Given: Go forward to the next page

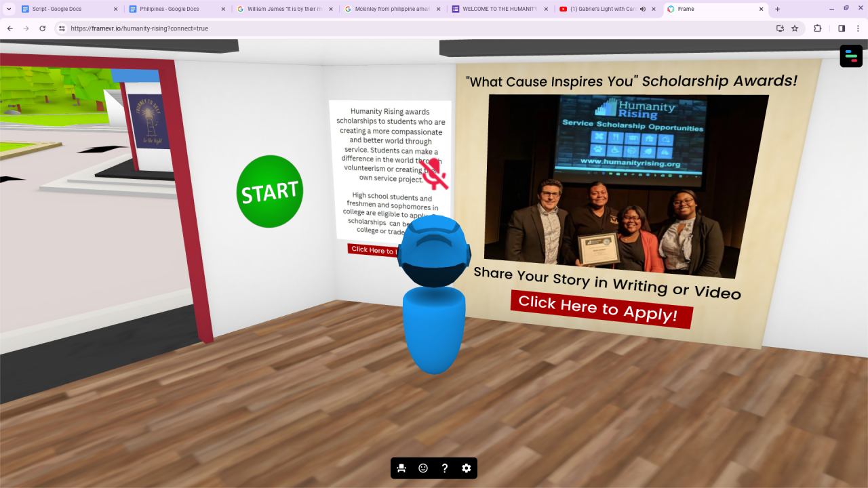Looking at the screenshot, I should (x=26, y=28).
